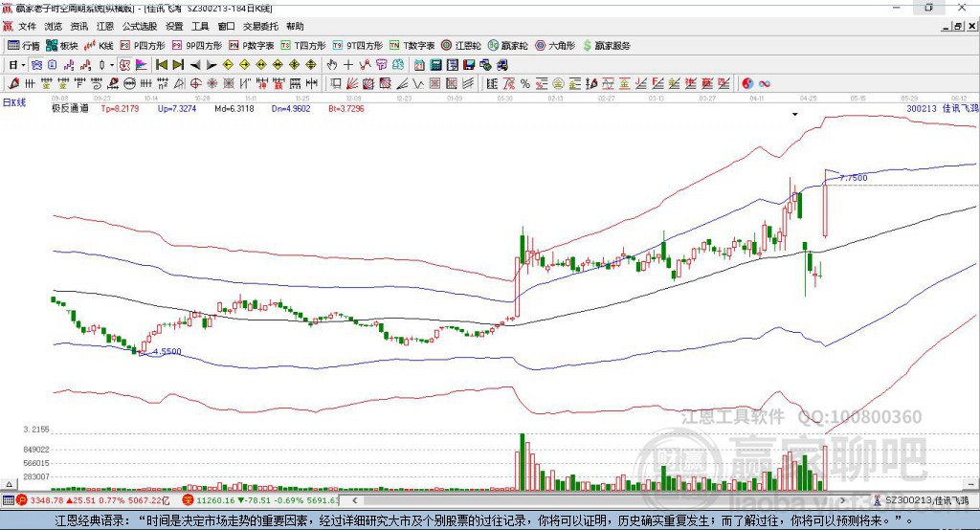
Task: Open the 江恩 menu
Action: pos(105,26)
